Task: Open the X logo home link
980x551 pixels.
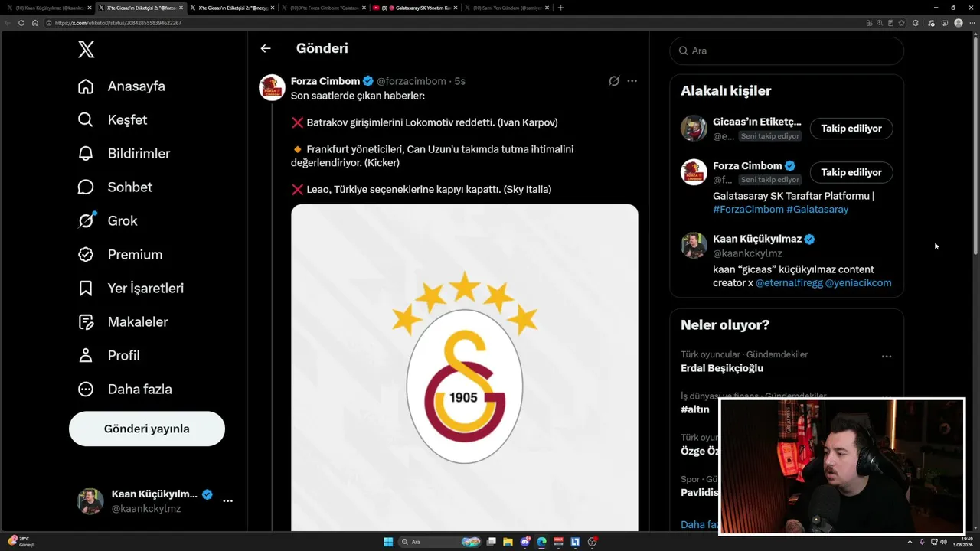Action: [86, 51]
